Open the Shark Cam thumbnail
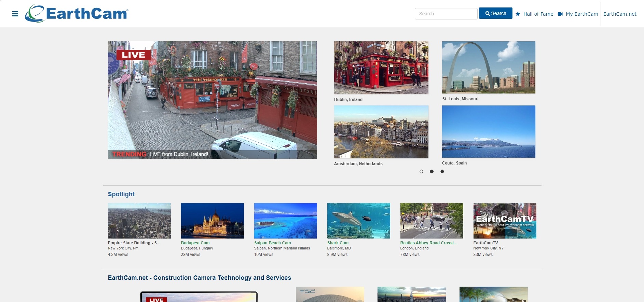The image size is (644, 302). [358, 221]
